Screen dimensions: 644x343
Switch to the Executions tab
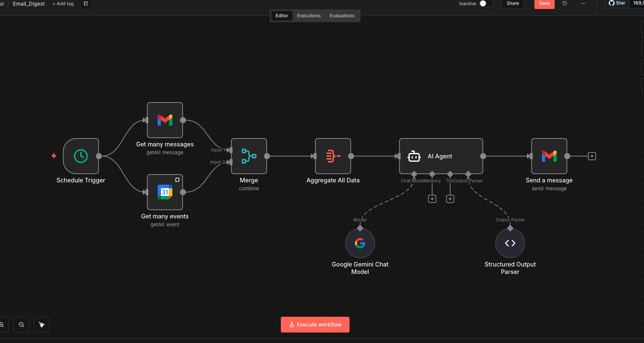(308, 15)
